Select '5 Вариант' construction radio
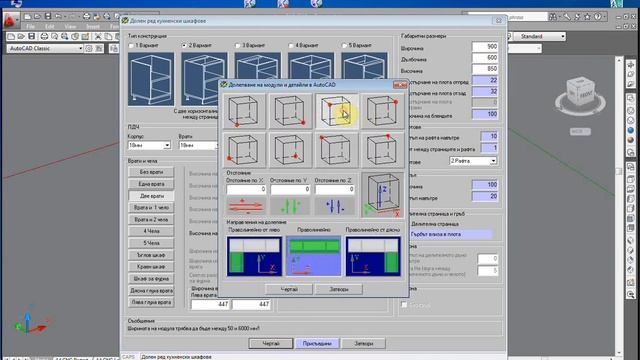 344,46
